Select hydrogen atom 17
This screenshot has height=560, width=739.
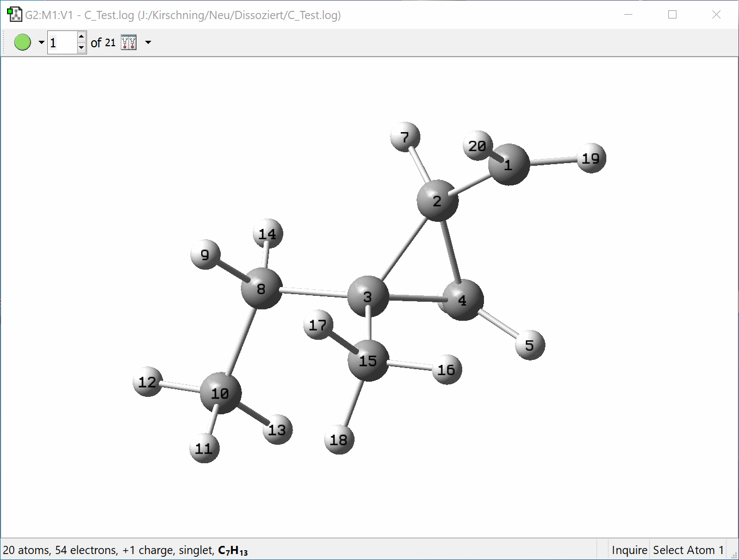(x=319, y=325)
